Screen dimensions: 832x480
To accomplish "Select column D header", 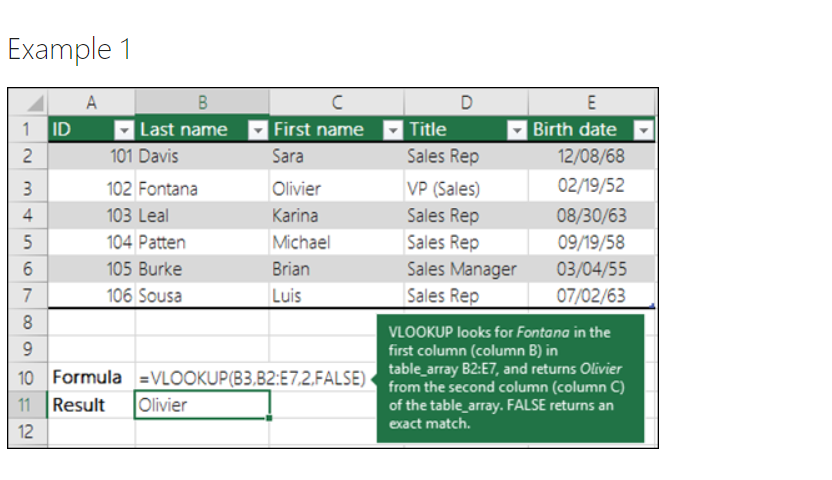I will 464,102.
